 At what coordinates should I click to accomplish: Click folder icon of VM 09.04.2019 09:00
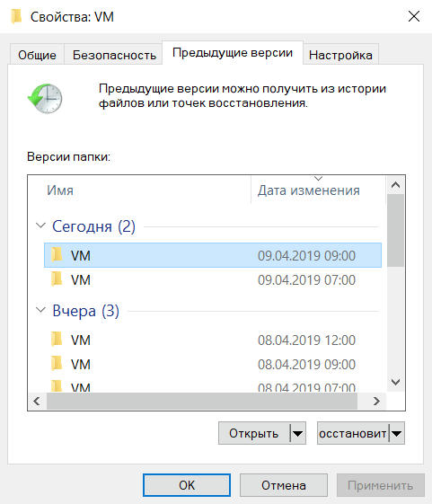click(57, 254)
